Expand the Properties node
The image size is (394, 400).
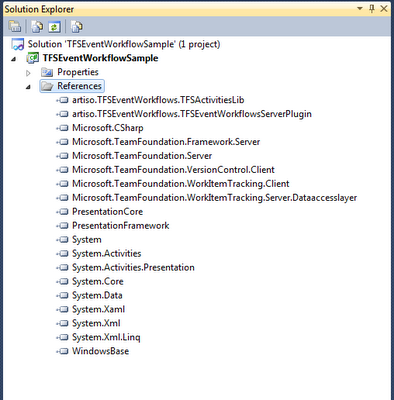[29, 73]
